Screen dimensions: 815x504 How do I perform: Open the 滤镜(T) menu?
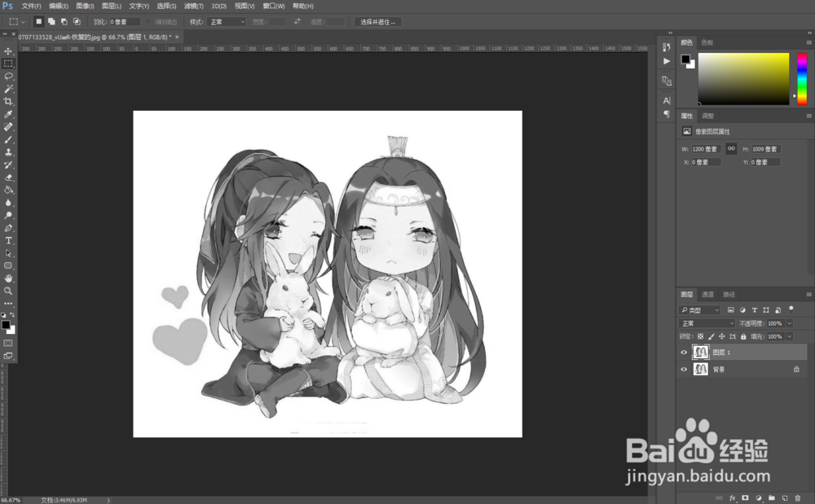tap(193, 7)
